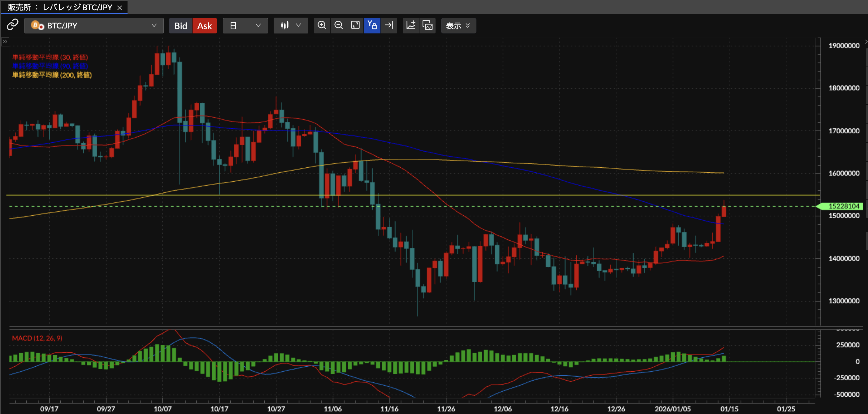Click the 30-period moving average label
The image size is (868, 414).
(50, 57)
